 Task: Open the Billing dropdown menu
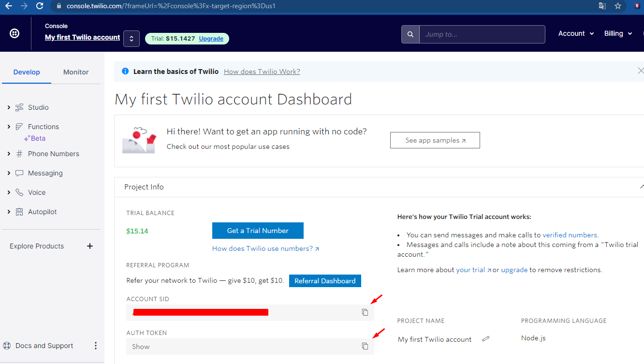pos(618,33)
